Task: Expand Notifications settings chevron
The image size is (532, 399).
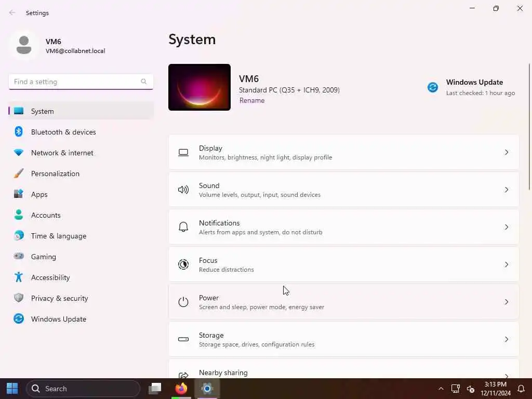Action: click(506, 227)
